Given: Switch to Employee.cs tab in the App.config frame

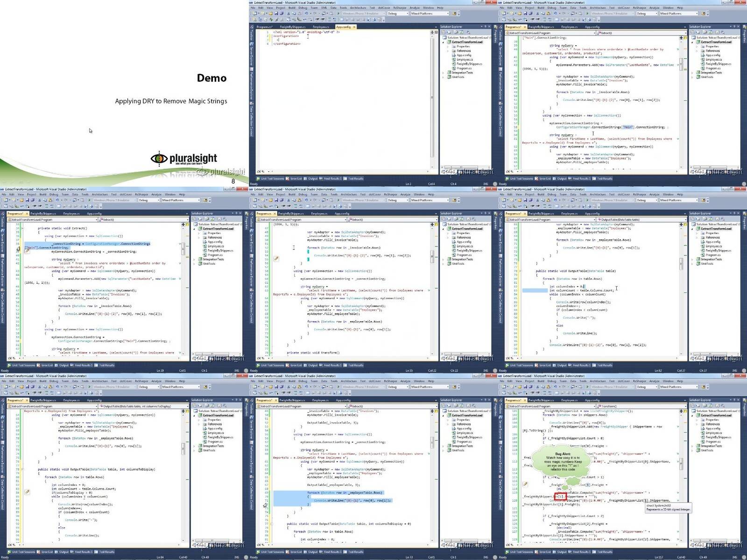Looking at the screenshot, I should [x=321, y=27].
